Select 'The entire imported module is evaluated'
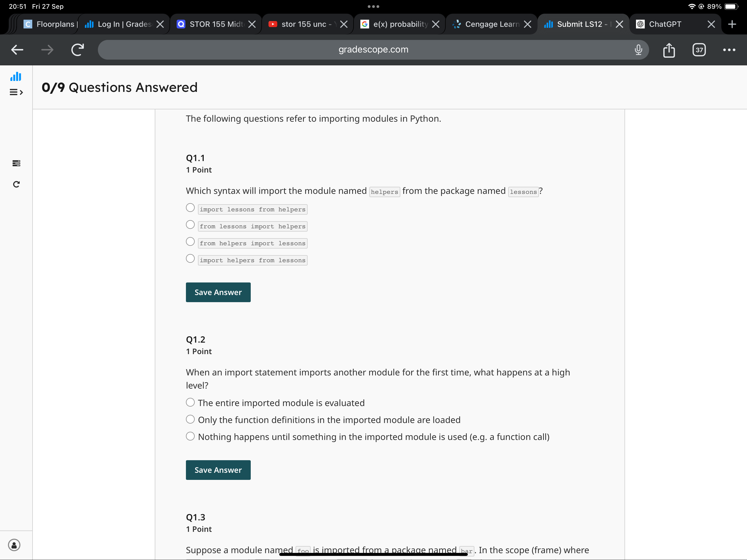 pos(190,402)
